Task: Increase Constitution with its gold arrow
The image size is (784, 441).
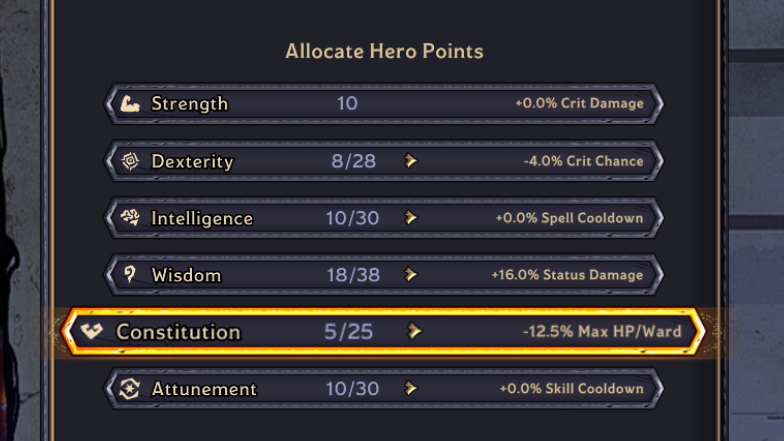Action: (x=414, y=331)
